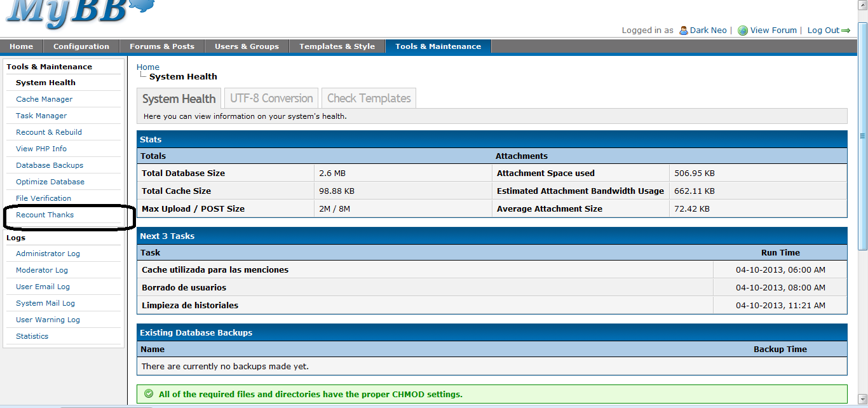
Task: Switch to the Check Templates tab
Action: (x=369, y=99)
